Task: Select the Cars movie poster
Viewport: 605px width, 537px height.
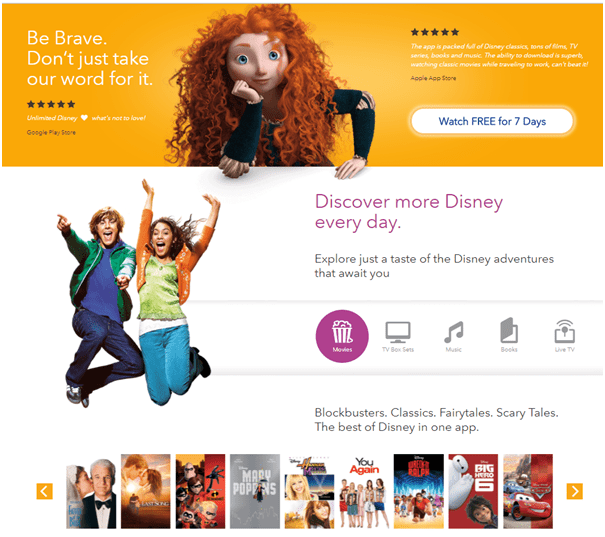Action: [527, 491]
